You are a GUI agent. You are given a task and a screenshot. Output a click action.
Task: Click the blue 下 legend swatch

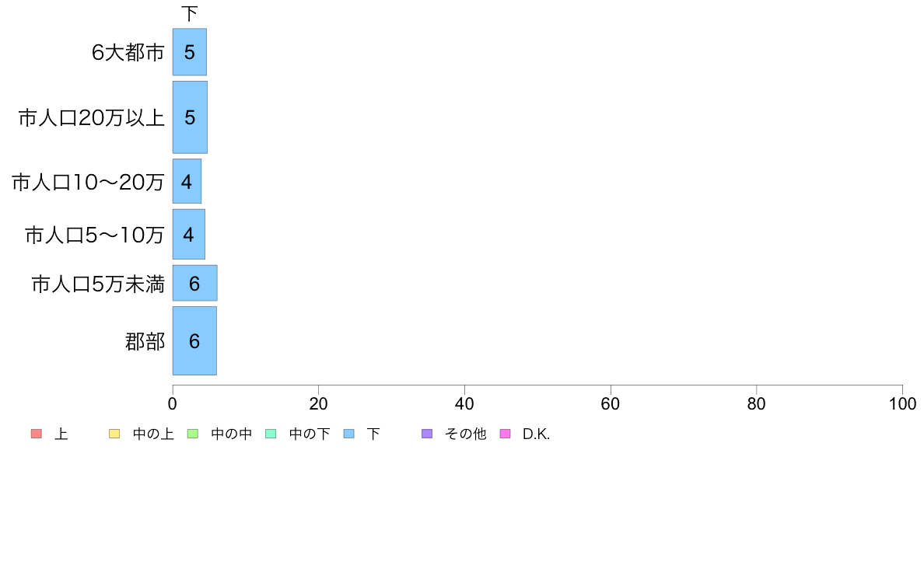click(x=349, y=434)
